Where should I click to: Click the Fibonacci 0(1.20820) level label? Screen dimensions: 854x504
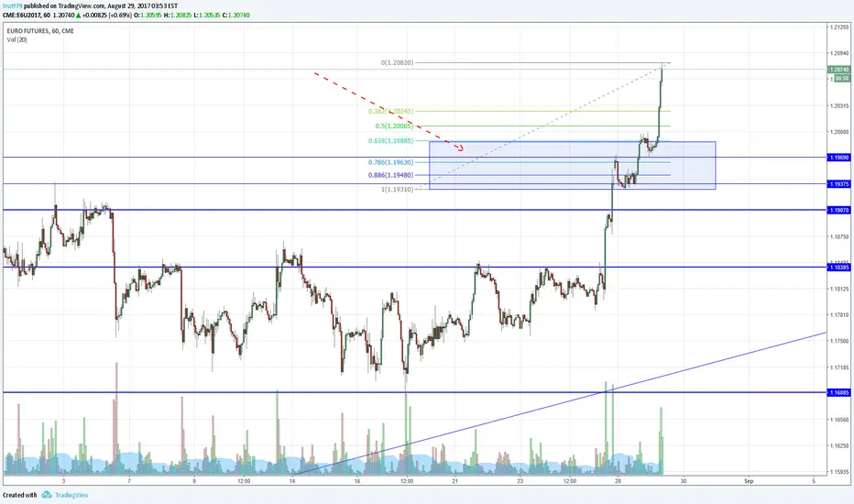tap(397, 62)
